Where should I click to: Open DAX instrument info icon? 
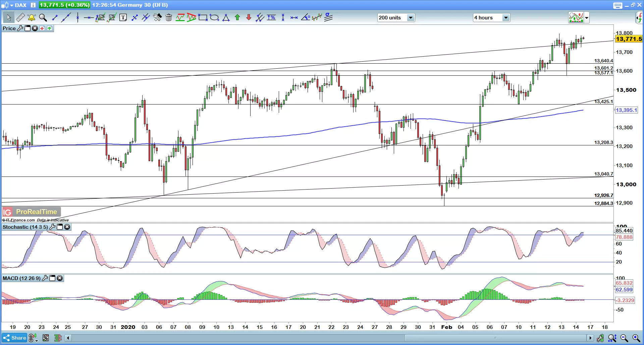[33, 5]
